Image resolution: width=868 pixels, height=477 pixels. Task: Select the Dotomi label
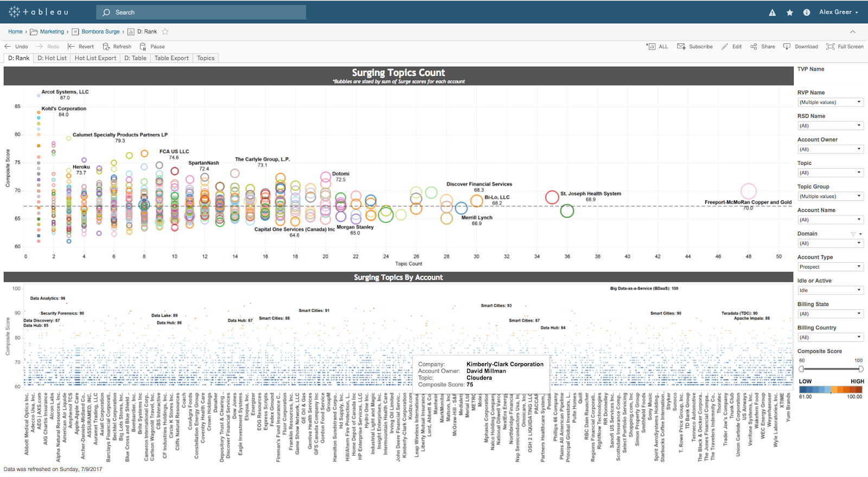(x=341, y=174)
